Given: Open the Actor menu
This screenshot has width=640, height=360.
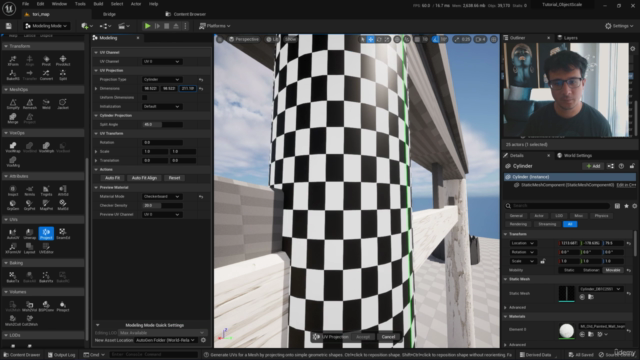Looking at the screenshot, I should [x=136, y=4].
